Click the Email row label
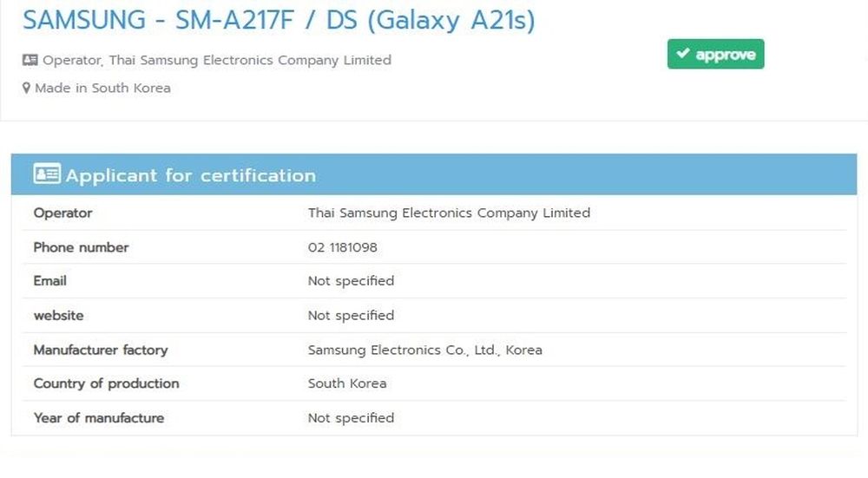 click(49, 281)
